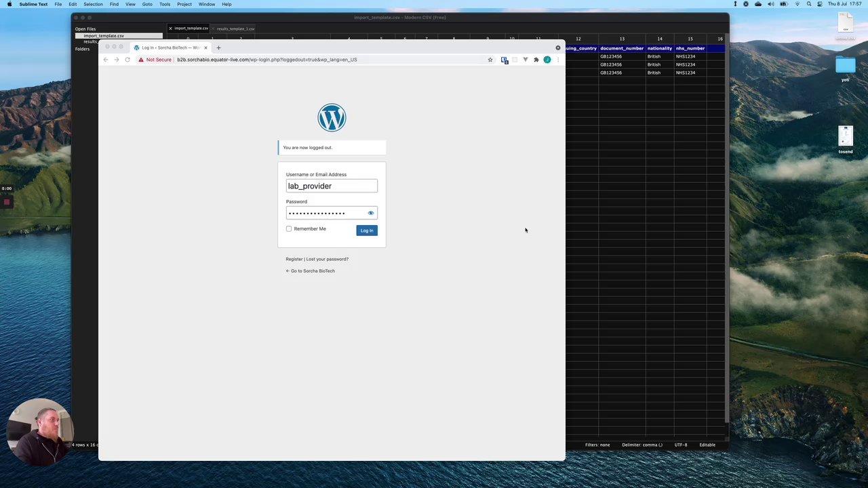Viewport: 868px width, 488px height.
Task: Open Spotlight search magnifier in menu bar
Action: (x=808, y=4)
